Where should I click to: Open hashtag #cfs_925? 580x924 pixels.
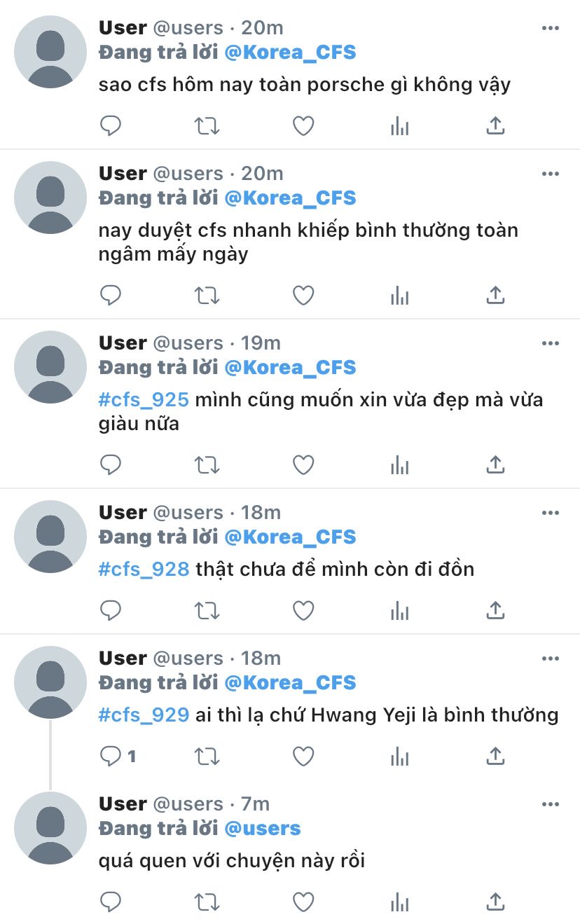(x=144, y=400)
